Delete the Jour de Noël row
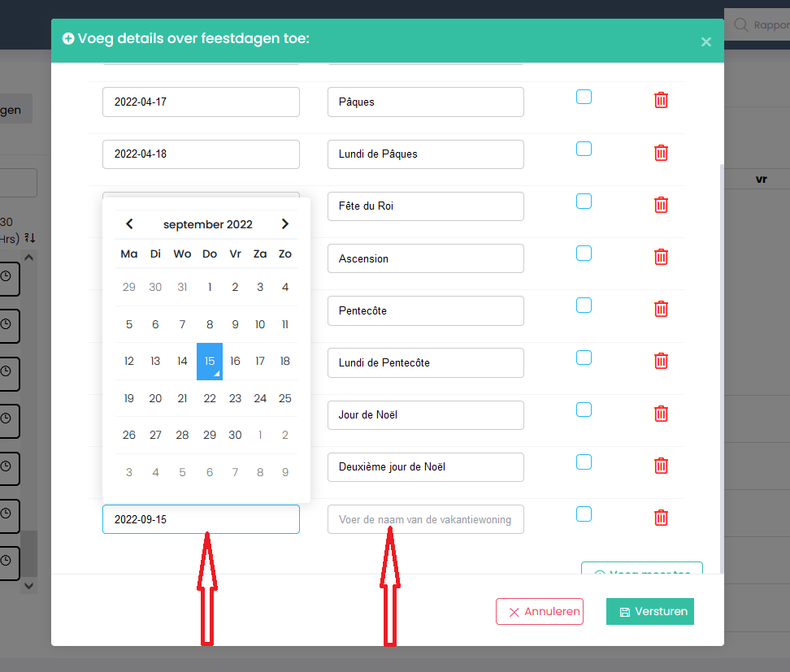Viewport: 790px width, 672px height. (661, 414)
